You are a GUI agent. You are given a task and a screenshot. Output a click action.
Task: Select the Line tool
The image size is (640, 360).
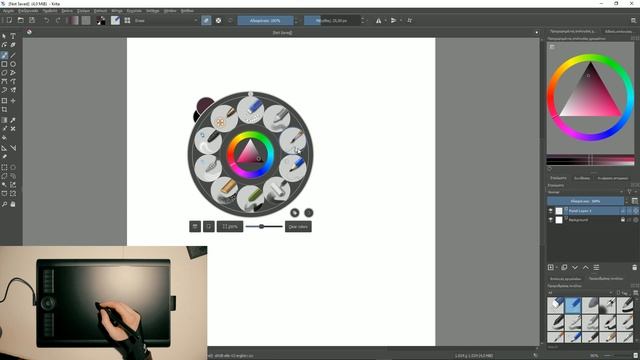(x=13, y=55)
